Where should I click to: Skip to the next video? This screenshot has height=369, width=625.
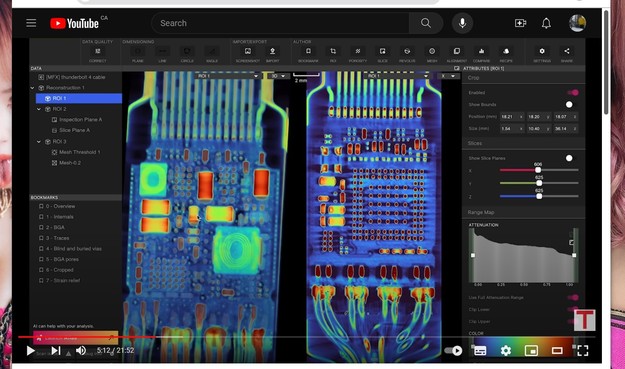tap(56, 351)
